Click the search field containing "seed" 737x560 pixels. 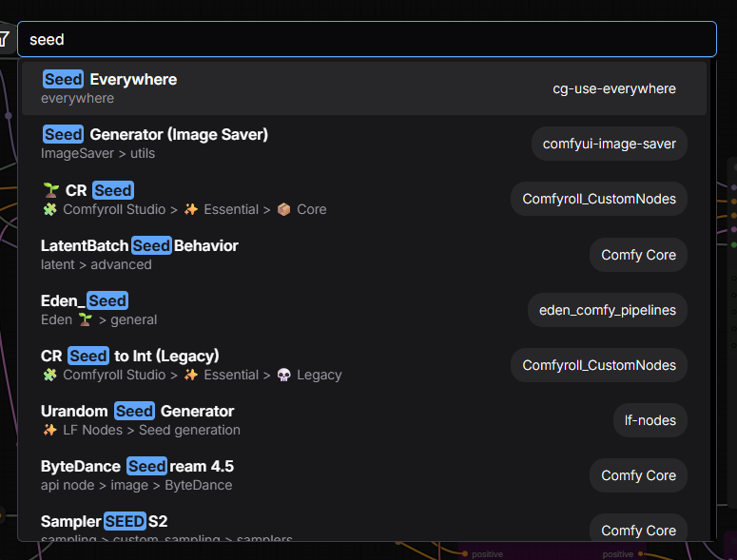click(x=366, y=39)
